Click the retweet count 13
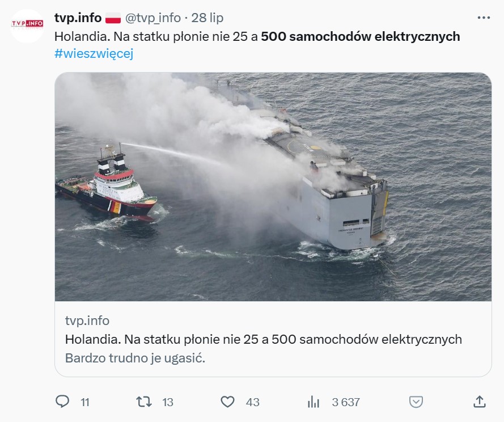The image size is (504, 422). 168,402
